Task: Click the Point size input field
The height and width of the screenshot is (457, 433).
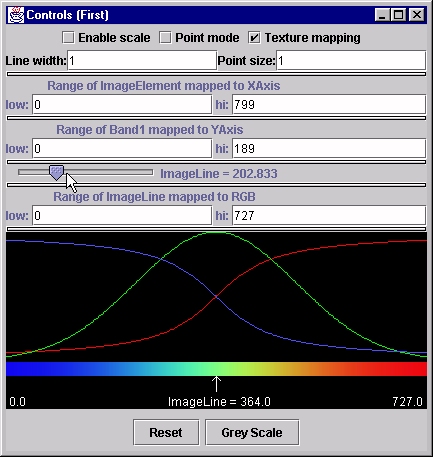Action: click(351, 60)
